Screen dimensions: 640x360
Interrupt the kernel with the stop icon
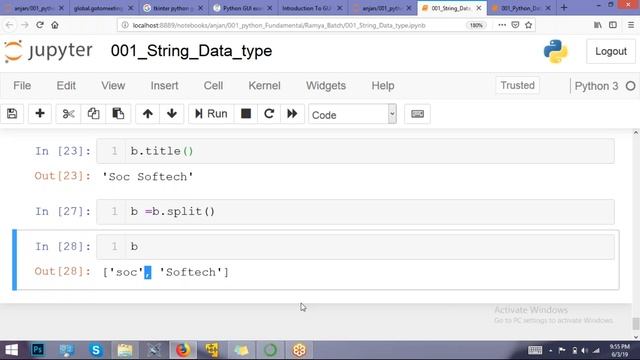[x=246, y=114]
